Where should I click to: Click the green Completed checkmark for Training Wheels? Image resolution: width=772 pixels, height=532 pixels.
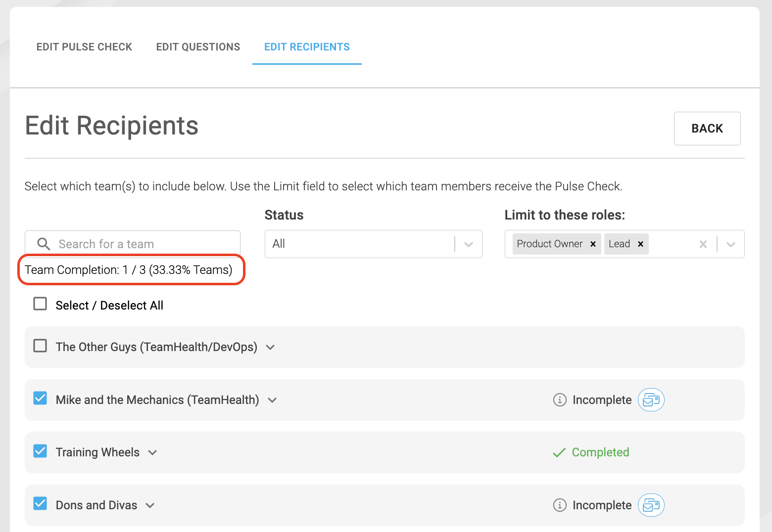click(559, 453)
